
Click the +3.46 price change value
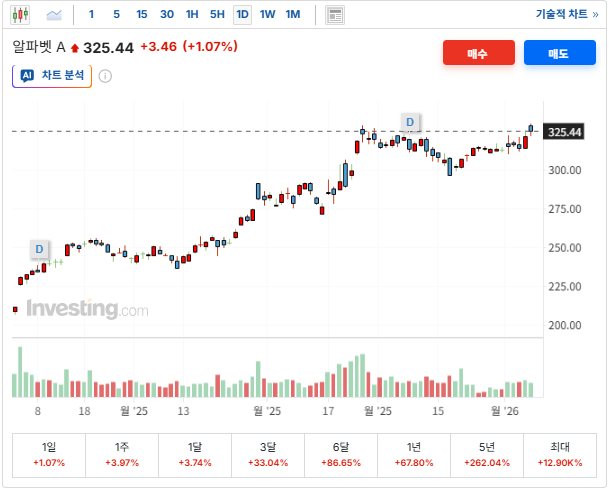pos(158,47)
